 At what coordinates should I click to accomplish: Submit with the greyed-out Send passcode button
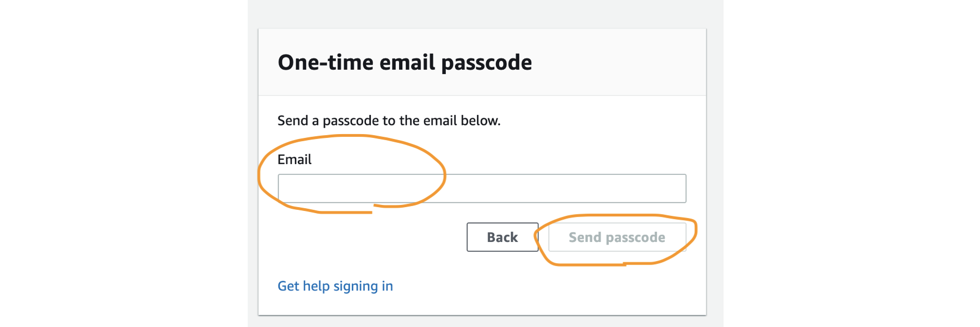click(x=617, y=237)
